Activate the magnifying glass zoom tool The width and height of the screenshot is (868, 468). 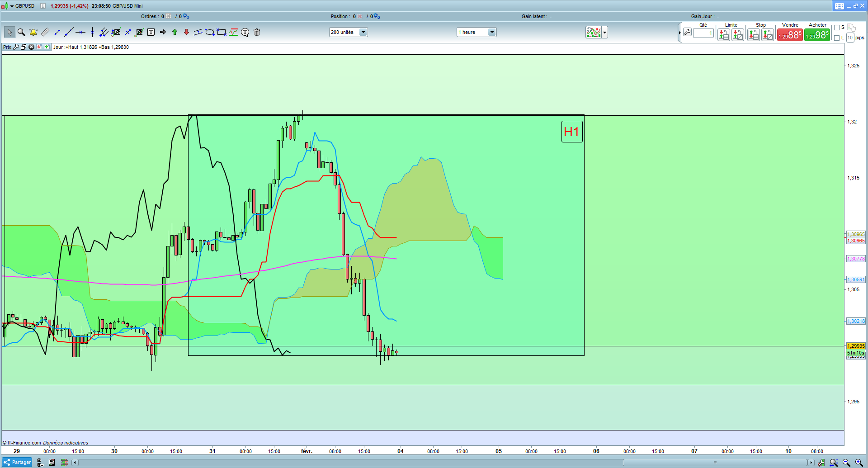click(21, 32)
